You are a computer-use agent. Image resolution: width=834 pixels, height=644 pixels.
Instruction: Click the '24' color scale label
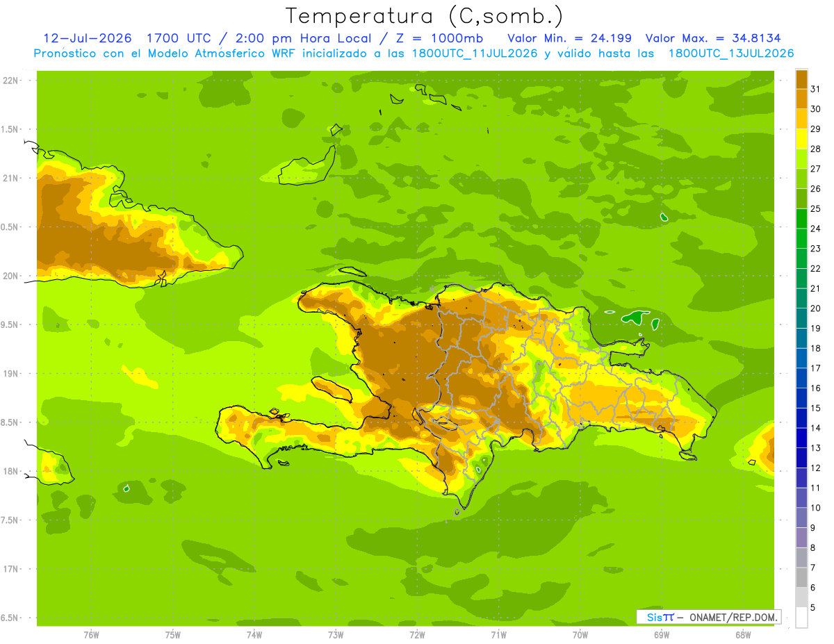point(815,229)
